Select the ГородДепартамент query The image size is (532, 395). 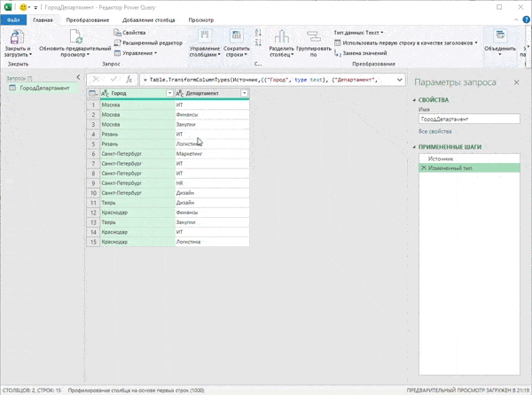(x=43, y=88)
